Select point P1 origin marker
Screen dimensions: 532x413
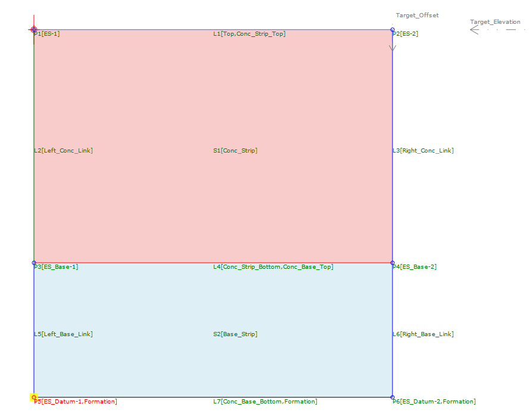pyautogui.click(x=33, y=30)
